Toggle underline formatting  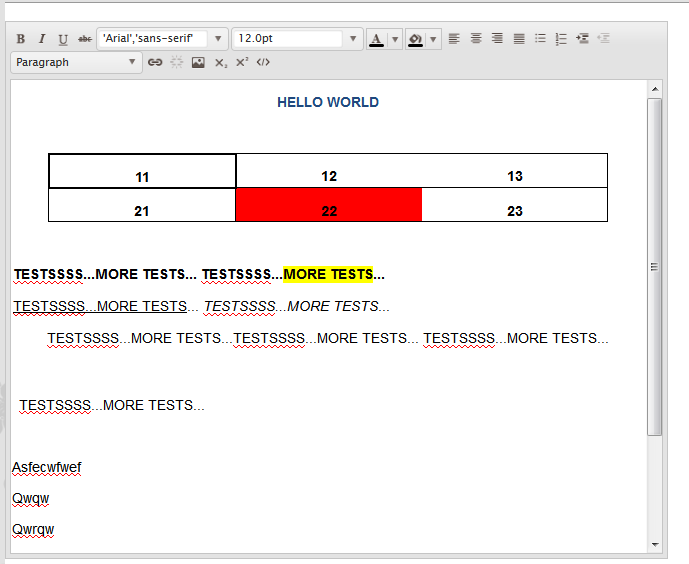click(63, 39)
